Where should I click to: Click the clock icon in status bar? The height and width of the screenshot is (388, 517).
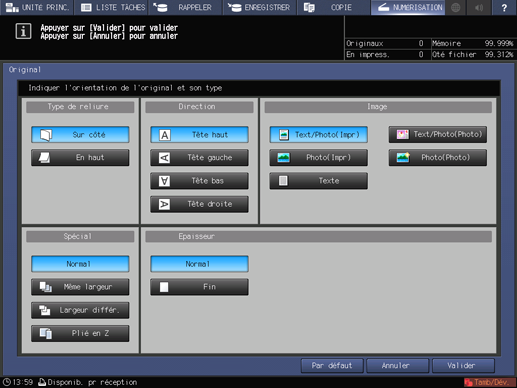7,382
